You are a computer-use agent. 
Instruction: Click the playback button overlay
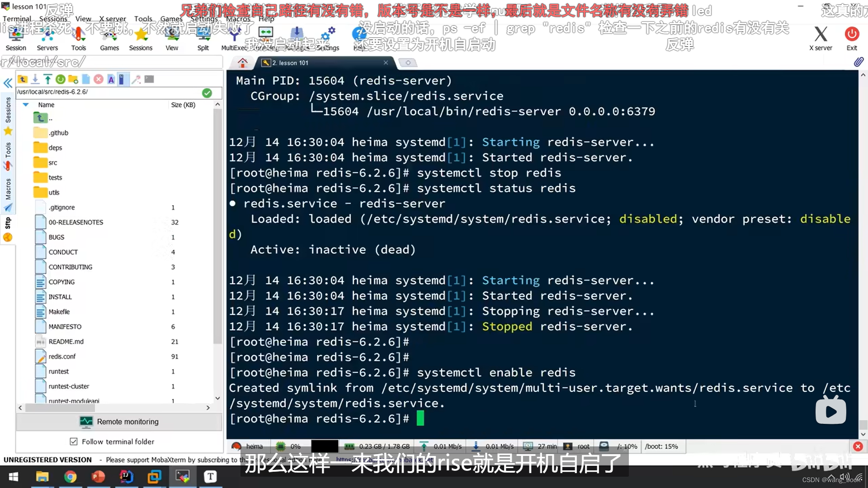pyautogui.click(x=831, y=411)
